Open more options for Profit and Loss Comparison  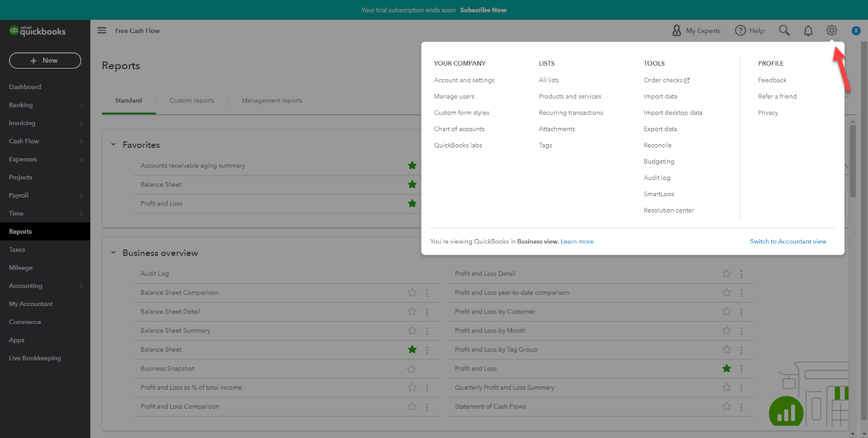coord(427,407)
